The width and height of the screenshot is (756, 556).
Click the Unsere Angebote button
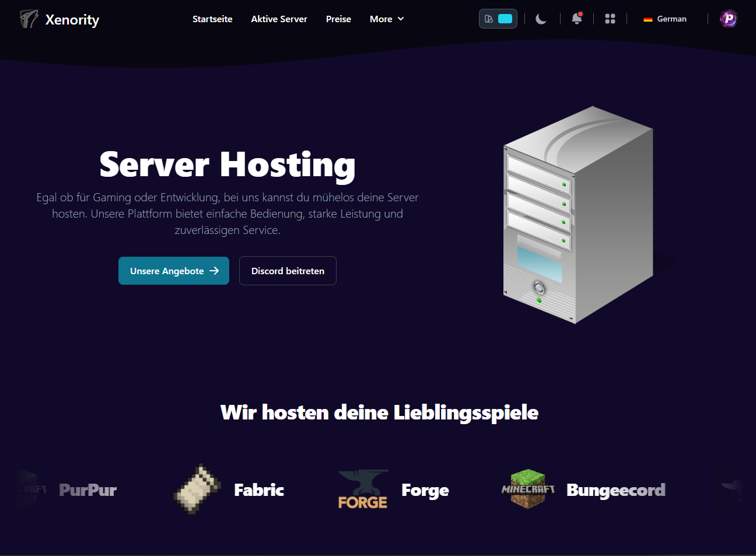pos(174,271)
